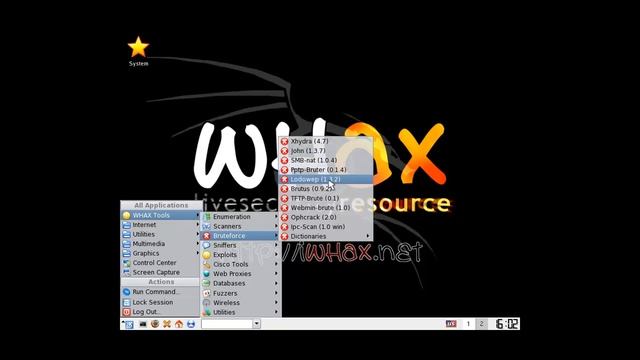The height and width of the screenshot is (360, 640).
Task: Launch Screen Capture
Action: click(x=161, y=272)
